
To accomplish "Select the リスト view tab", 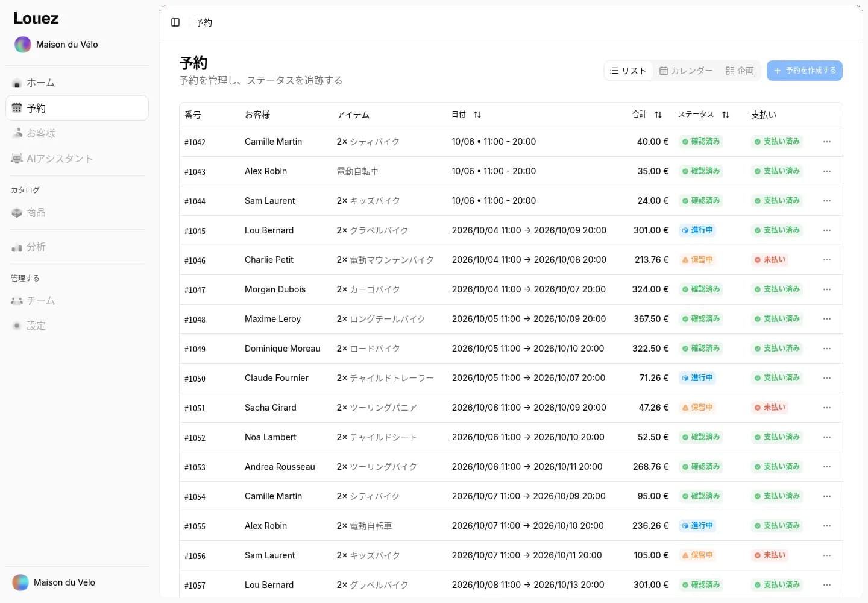I will tap(629, 71).
